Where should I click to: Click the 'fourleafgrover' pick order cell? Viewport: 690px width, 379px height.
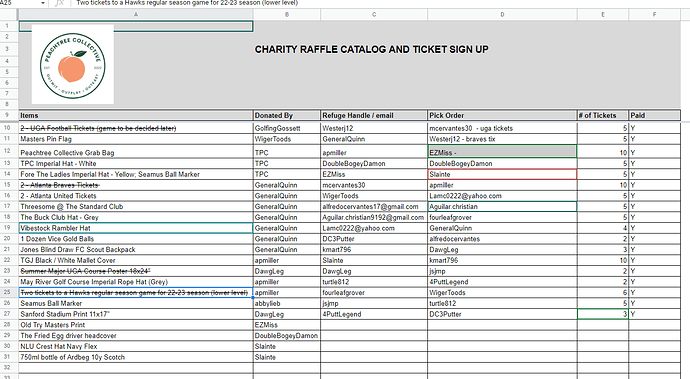[502, 217]
